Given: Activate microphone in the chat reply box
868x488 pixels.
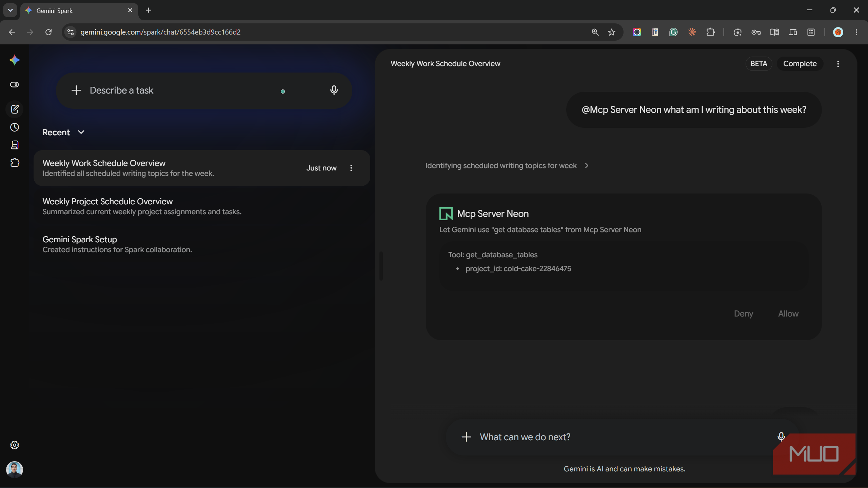Looking at the screenshot, I should point(781,437).
